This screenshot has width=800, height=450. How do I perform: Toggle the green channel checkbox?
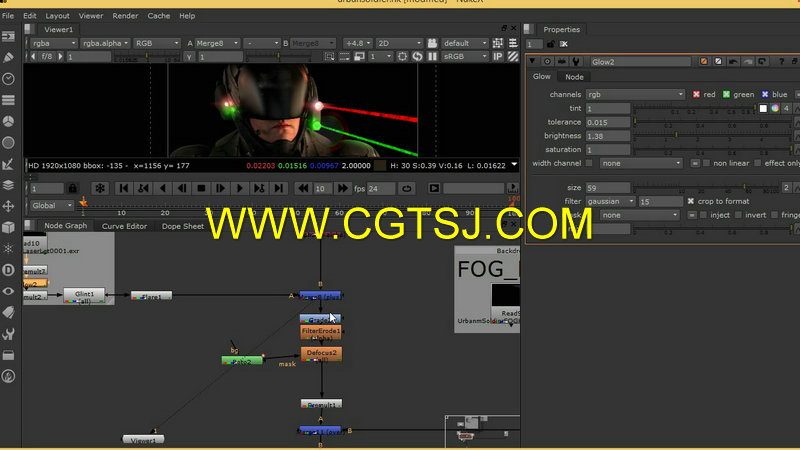(726, 94)
